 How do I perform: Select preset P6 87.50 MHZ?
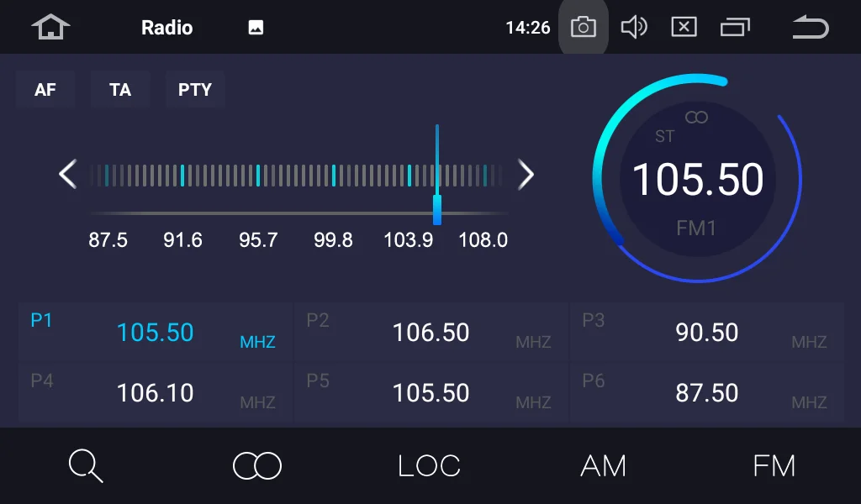(706, 392)
